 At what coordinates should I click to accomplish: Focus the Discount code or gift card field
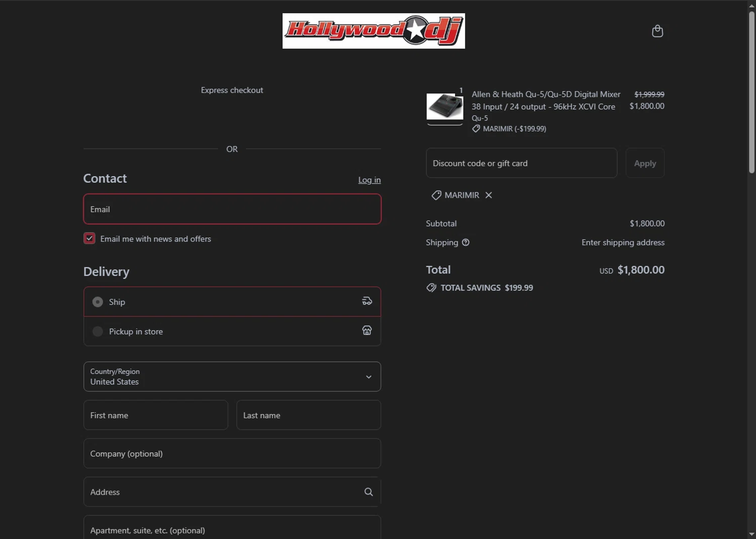pyautogui.click(x=521, y=163)
